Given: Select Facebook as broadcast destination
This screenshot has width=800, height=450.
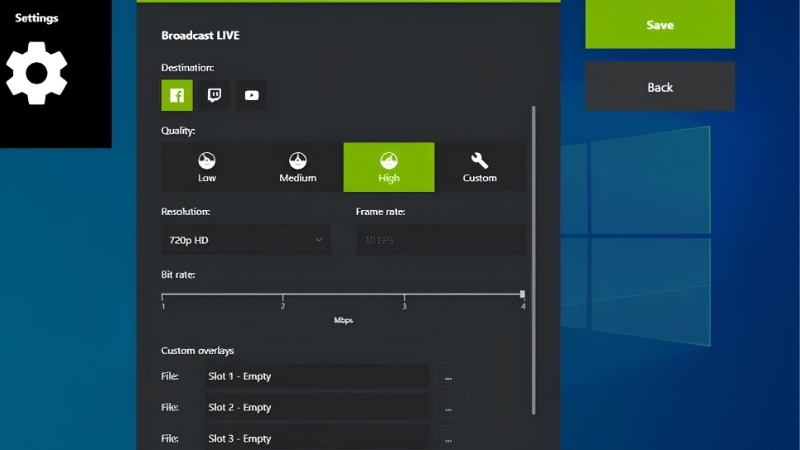Looking at the screenshot, I should [x=177, y=95].
